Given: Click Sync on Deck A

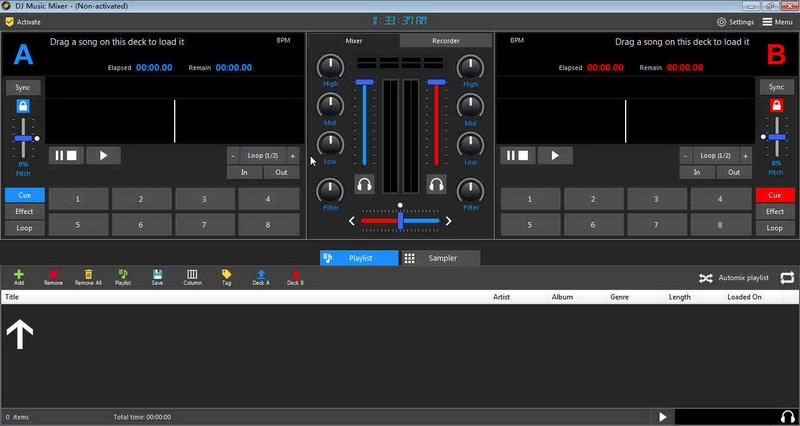Looking at the screenshot, I should (23, 87).
